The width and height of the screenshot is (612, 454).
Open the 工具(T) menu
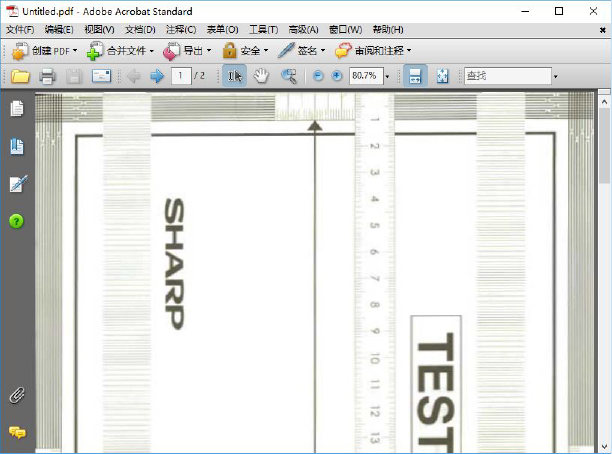pyautogui.click(x=263, y=30)
